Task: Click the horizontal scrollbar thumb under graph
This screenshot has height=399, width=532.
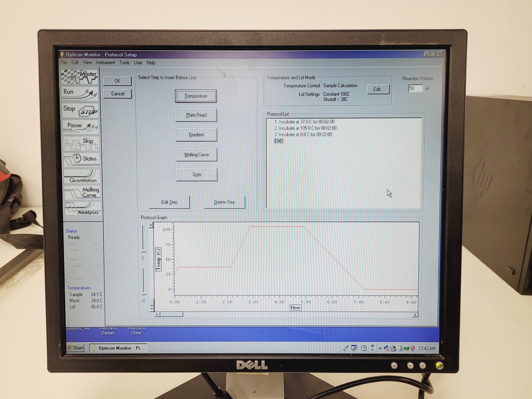Action: (x=171, y=314)
